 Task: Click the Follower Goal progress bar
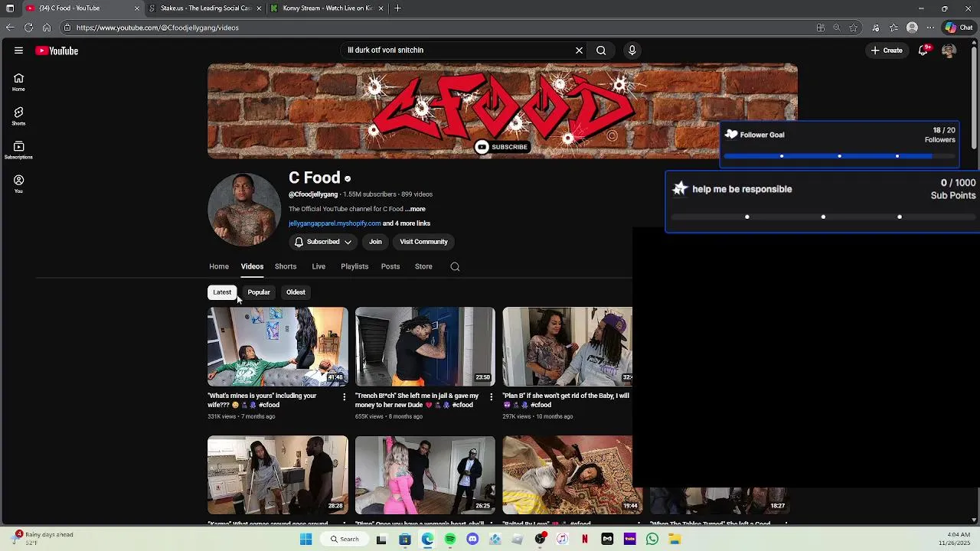(x=839, y=156)
